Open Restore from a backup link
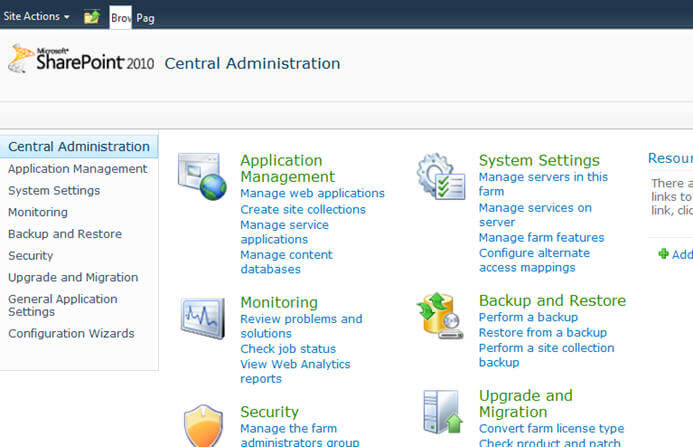 pyautogui.click(x=543, y=332)
